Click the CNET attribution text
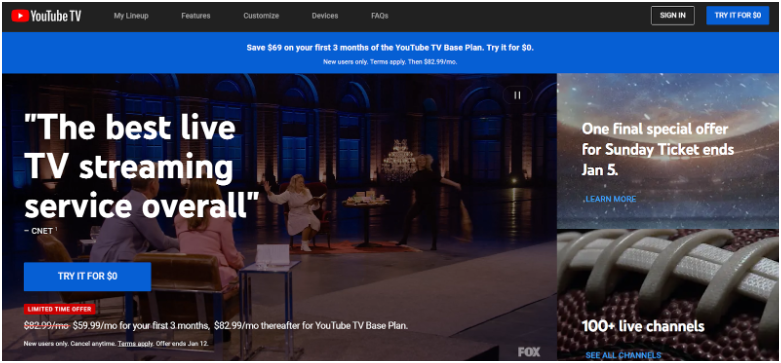 [x=41, y=230]
